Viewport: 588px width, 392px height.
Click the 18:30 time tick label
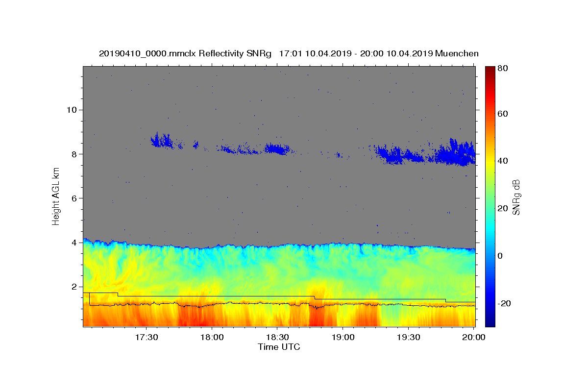coord(277,338)
